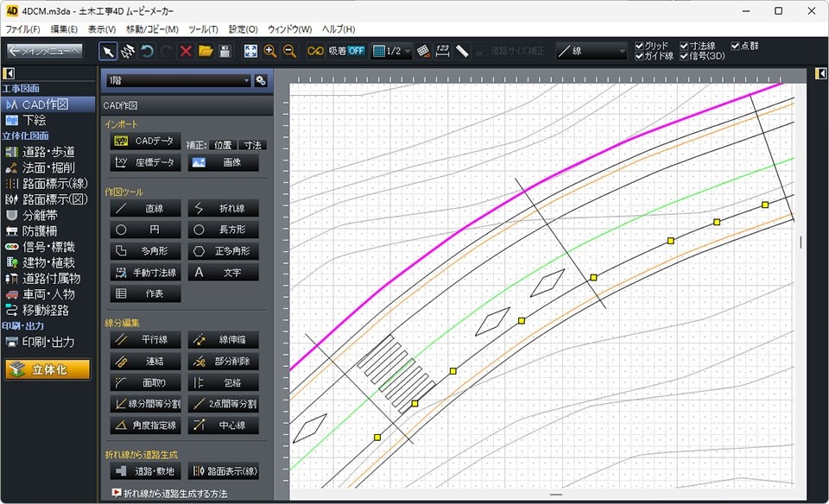Toggle the 寸法線 checkbox
Viewport: 829px width, 504px height.
coord(684,46)
